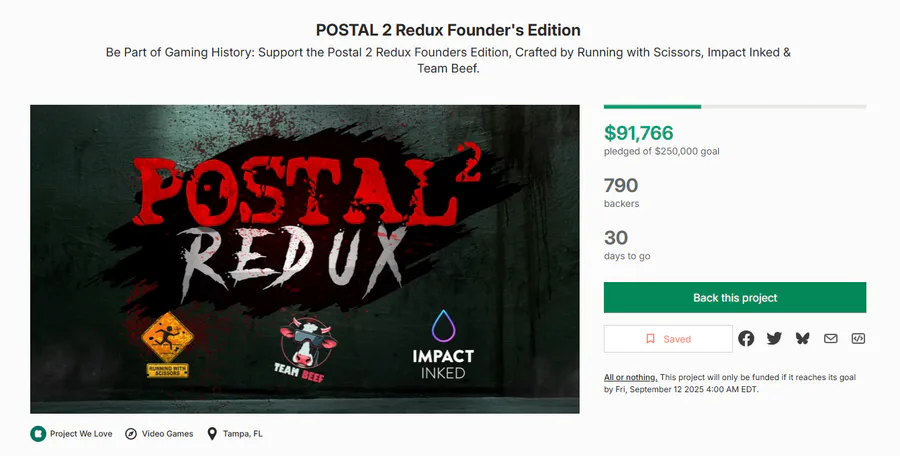Click the compass icon beside Video Games
900x456 pixels.
[131, 434]
